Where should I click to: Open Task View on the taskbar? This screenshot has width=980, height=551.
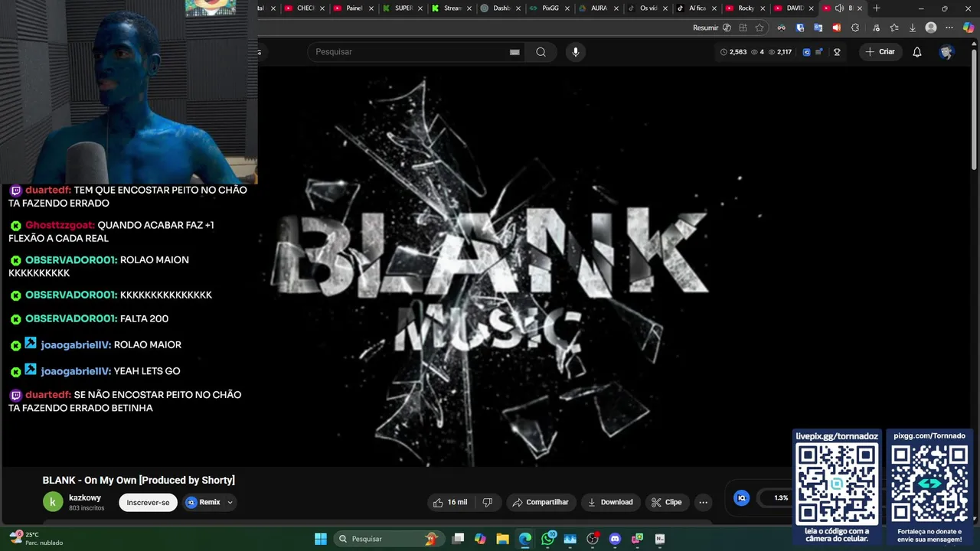[x=458, y=539]
